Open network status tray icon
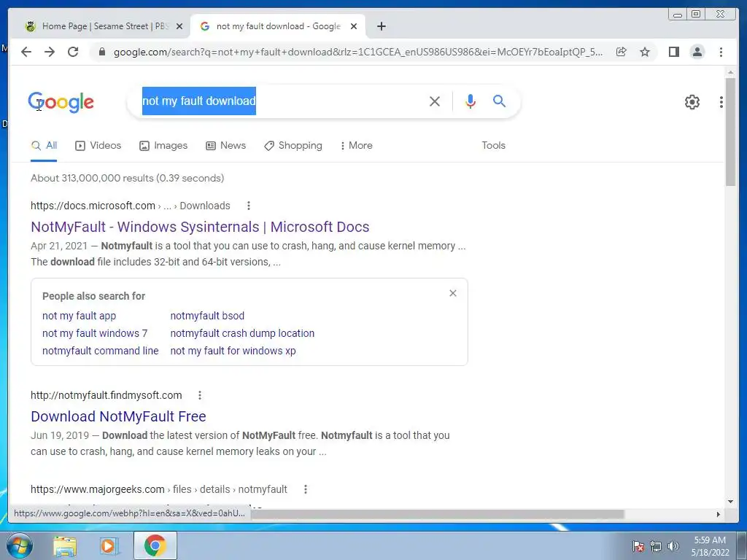 656,547
